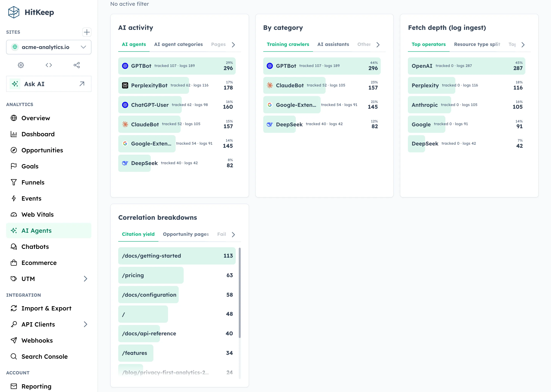The image size is (551, 392).
Task: Click the Ask AI label
Action: tap(34, 84)
